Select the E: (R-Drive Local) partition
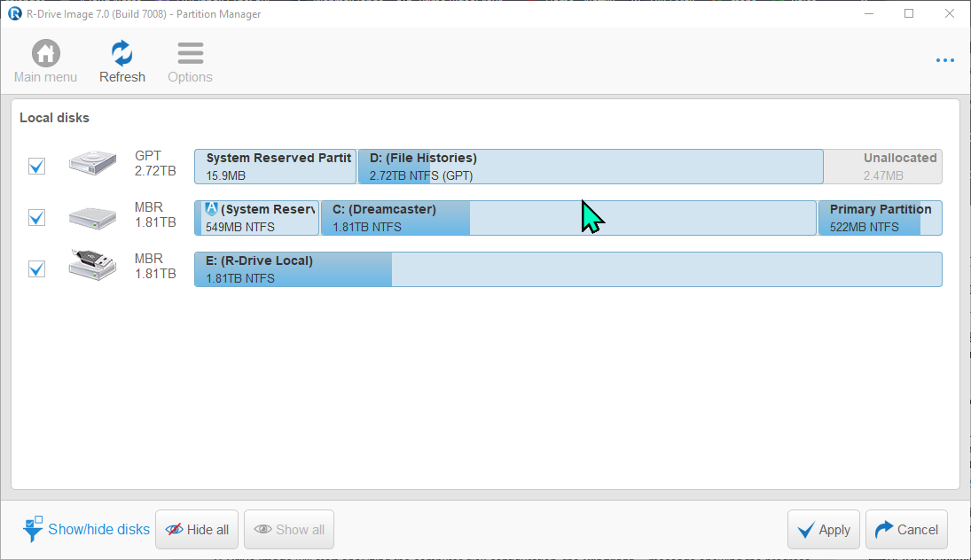This screenshot has width=971, height=560. [568, 269]
